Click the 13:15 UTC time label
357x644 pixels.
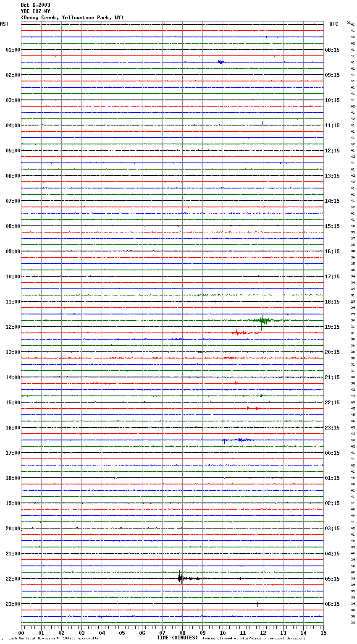point(332,176)
